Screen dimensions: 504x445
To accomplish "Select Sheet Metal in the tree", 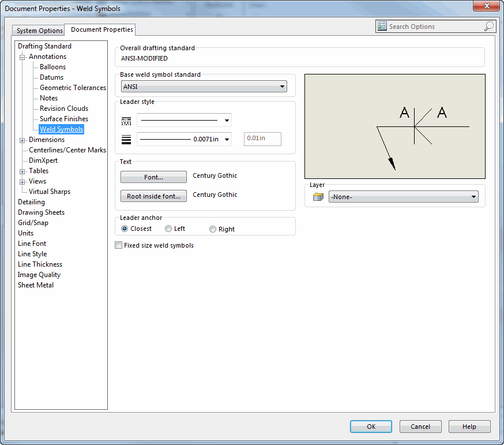I will [36, 285].
